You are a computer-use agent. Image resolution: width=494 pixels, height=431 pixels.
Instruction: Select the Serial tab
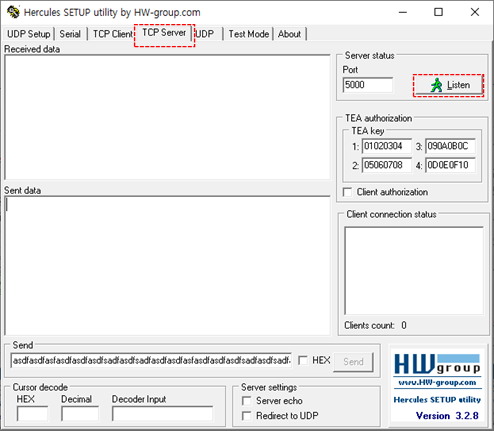(x=70, y=34)
